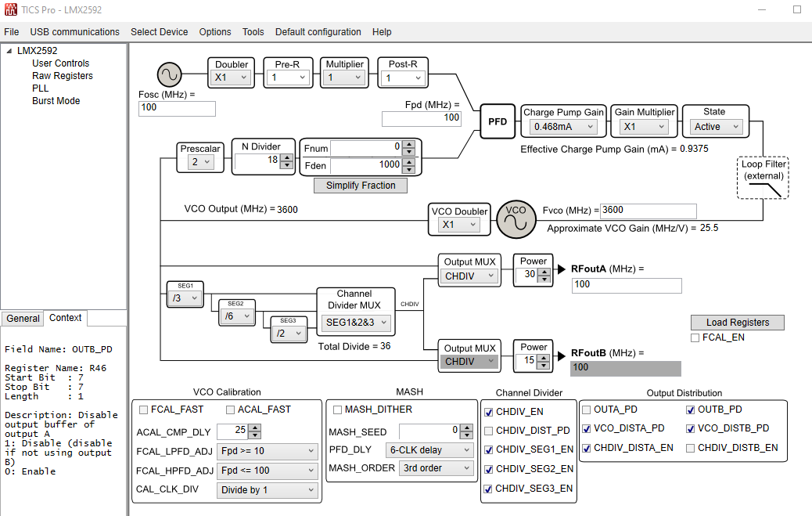Open the VCO Doubler dropdown
The width and height of the screenshot is (812, 516).
(459, 225)
